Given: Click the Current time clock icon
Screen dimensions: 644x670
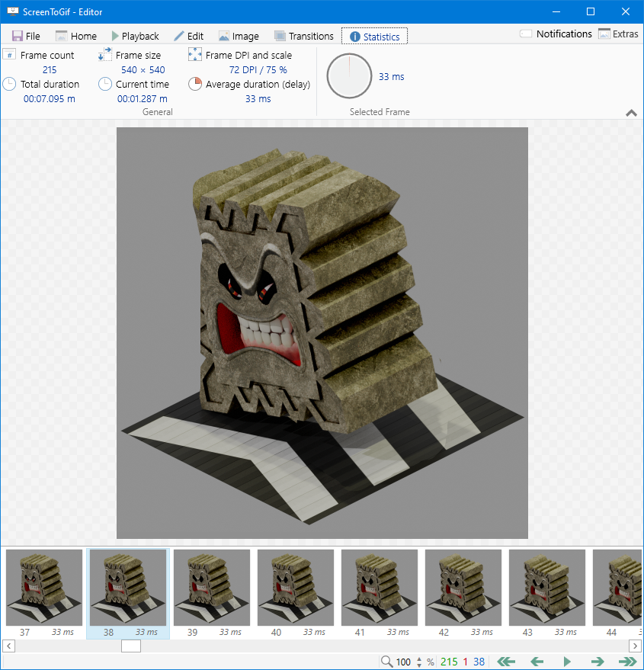Looking at the screenshot, I should click(x=104, y=84).
